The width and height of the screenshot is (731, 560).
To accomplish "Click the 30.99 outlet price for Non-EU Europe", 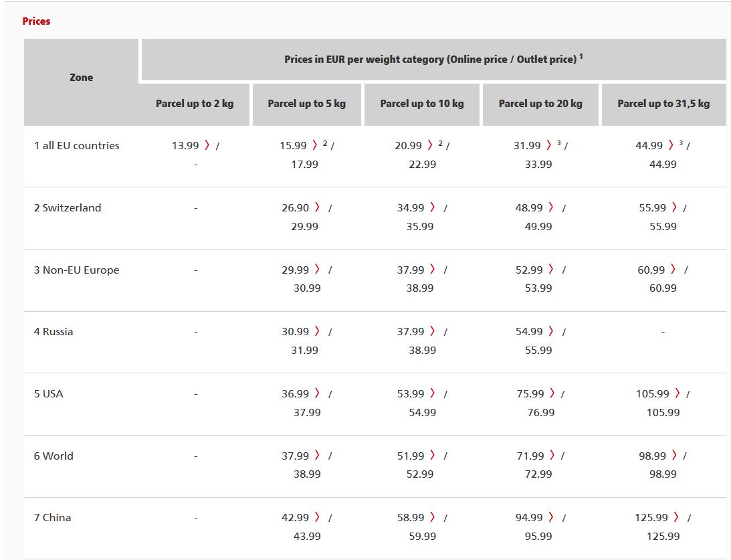I will click(x=307, y=288).
